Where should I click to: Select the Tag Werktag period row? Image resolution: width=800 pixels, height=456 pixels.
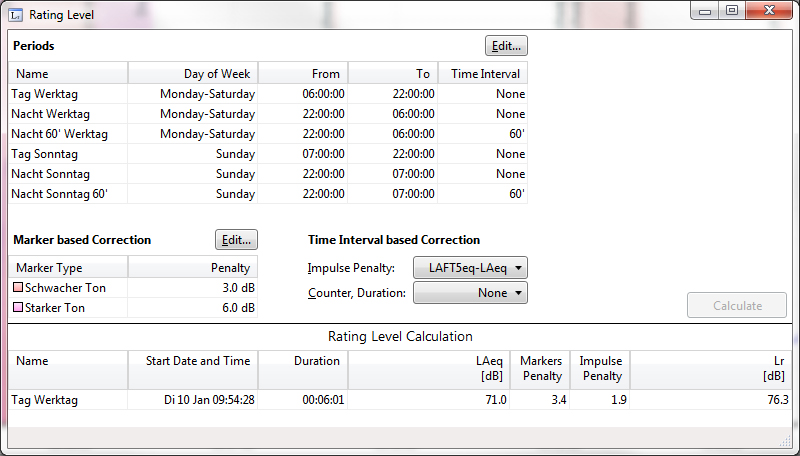267,94
